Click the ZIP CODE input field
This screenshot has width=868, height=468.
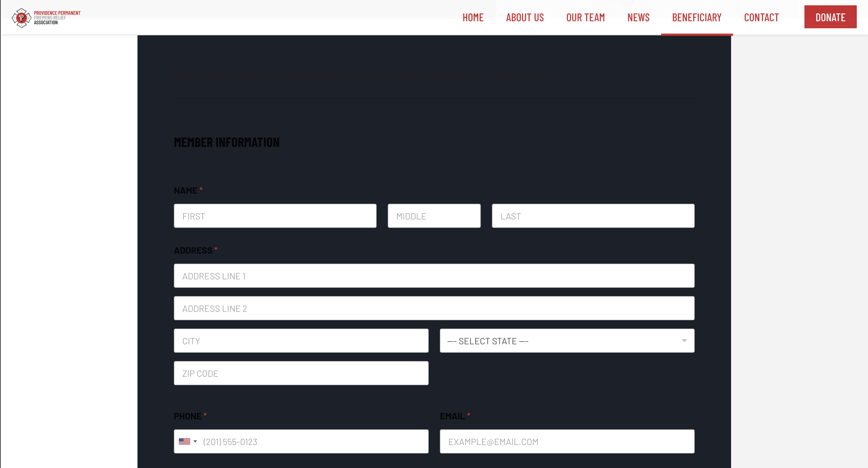pyautogui.click(x=301, y=373)
